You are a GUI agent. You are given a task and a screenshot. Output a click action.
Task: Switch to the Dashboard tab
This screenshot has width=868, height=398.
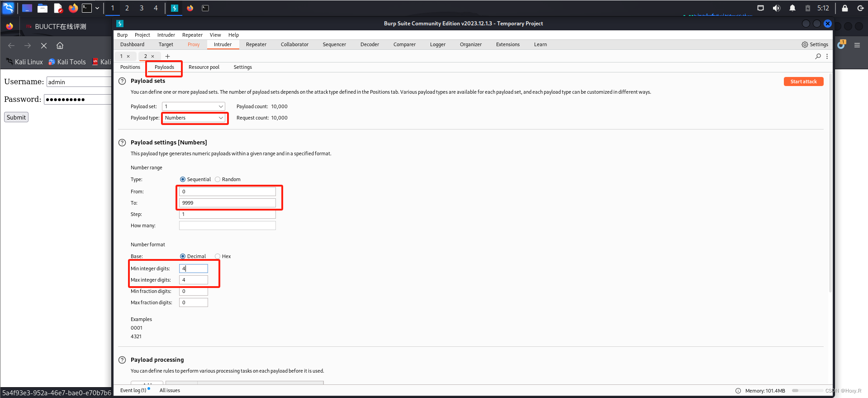(x=132, y=44)
